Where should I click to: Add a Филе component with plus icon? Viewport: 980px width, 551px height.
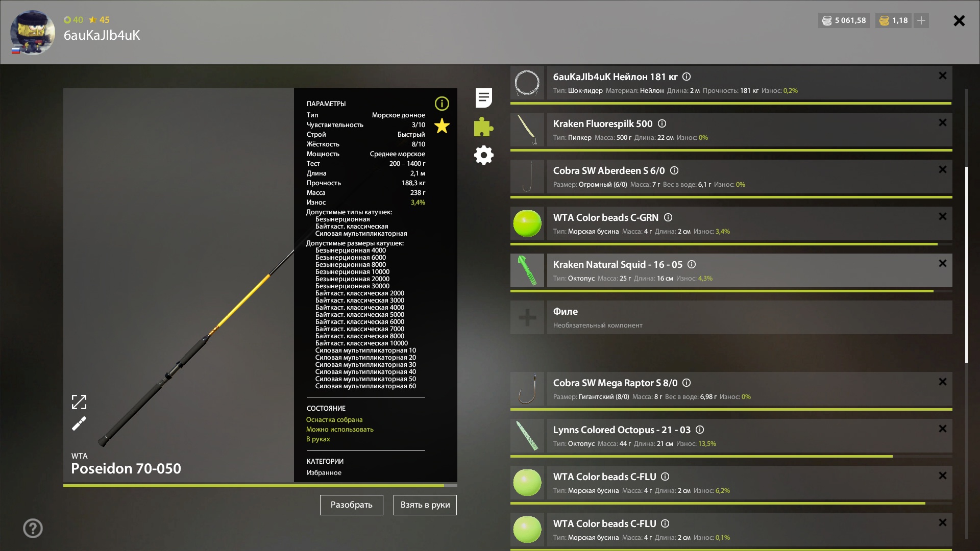(x=527, y=317)
